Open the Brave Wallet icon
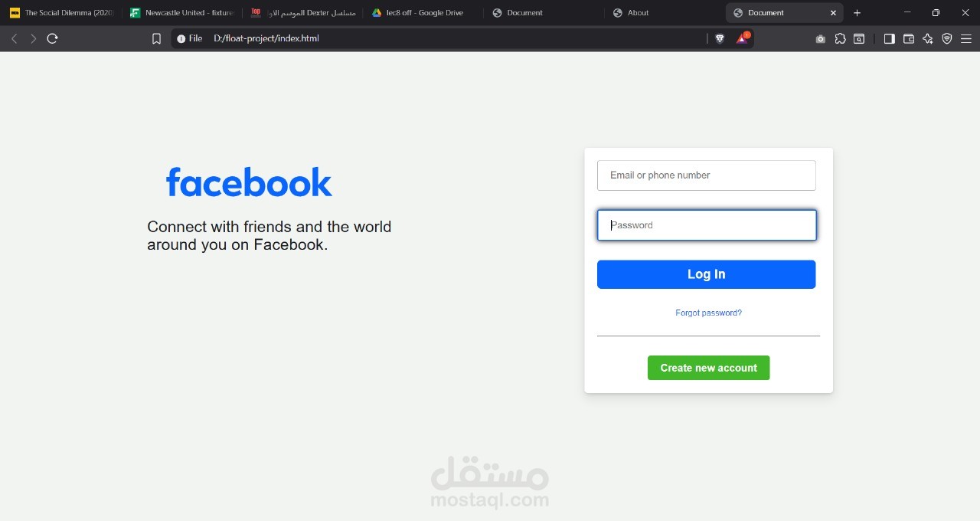Viewport: 980px width, 521px height. [x=909, y=38]
